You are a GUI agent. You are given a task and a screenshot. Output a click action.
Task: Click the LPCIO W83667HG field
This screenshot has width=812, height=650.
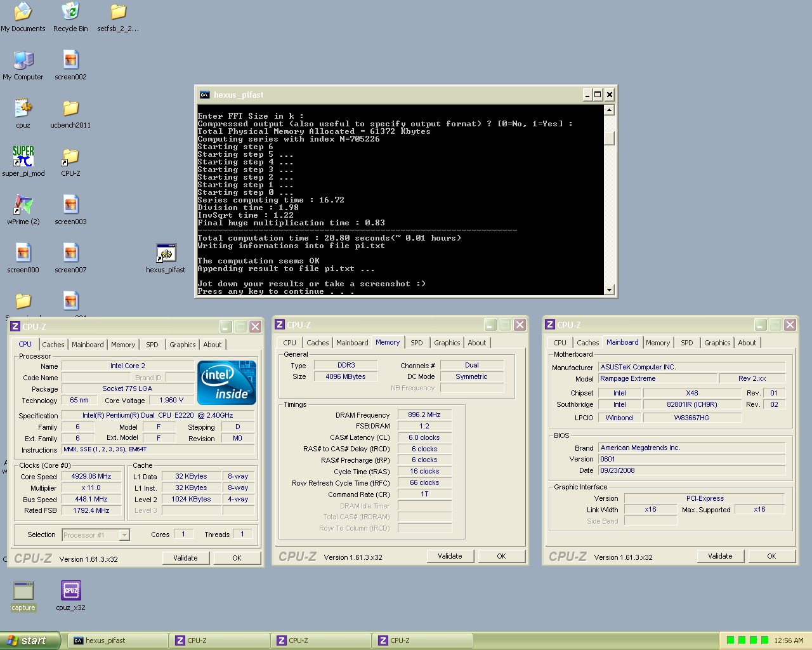click(692, 418)
